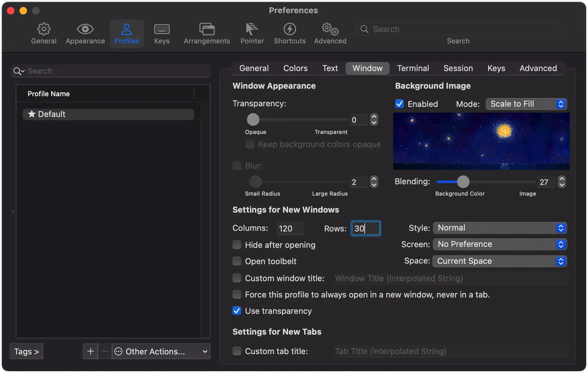Switch to the Terminal tab

click(x=413, y=68)
